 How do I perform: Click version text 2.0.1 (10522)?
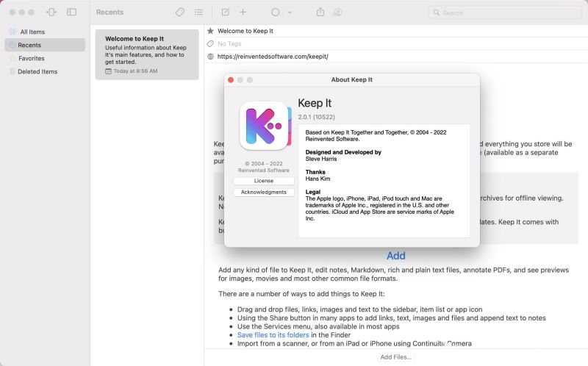coord(317,117)
